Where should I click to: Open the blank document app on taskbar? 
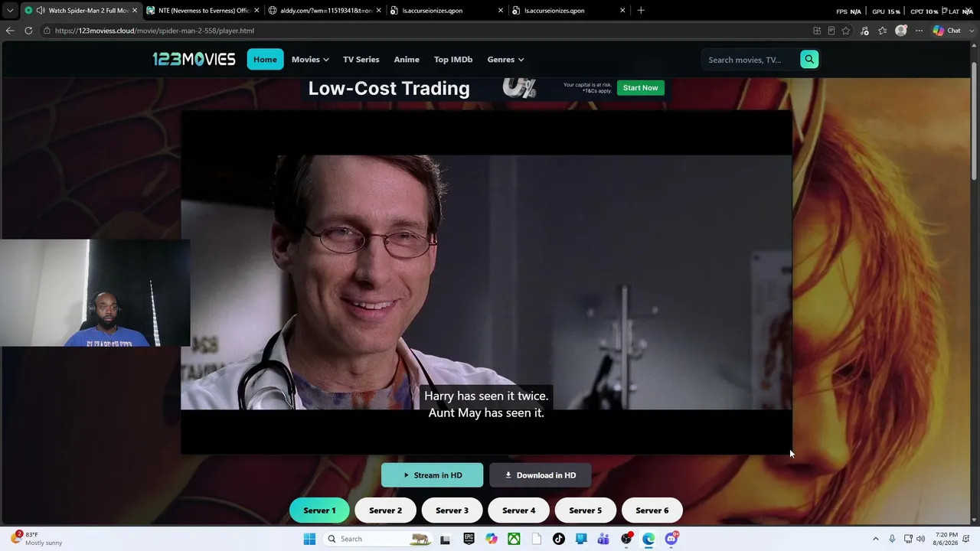click(x=537, y=539)
